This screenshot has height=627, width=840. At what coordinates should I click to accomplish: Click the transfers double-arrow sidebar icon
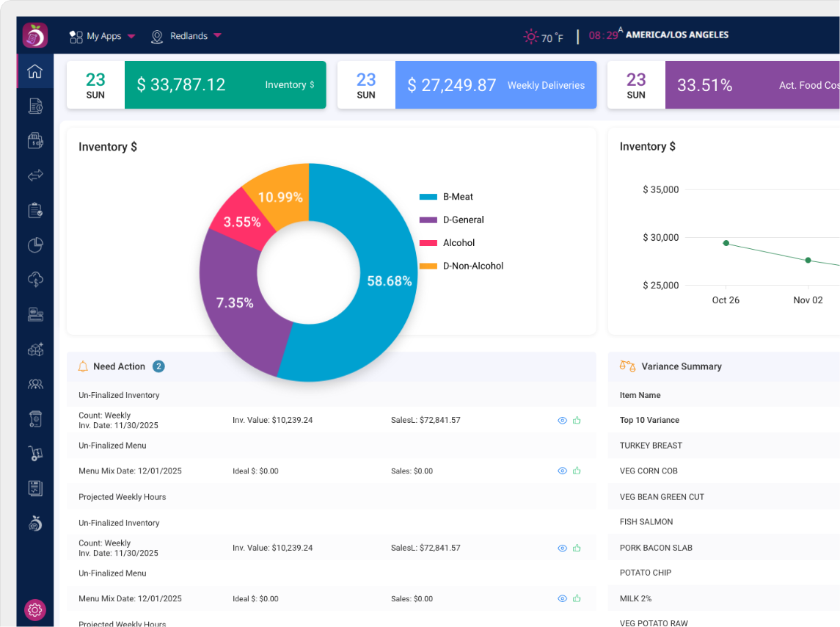point(35,175)
